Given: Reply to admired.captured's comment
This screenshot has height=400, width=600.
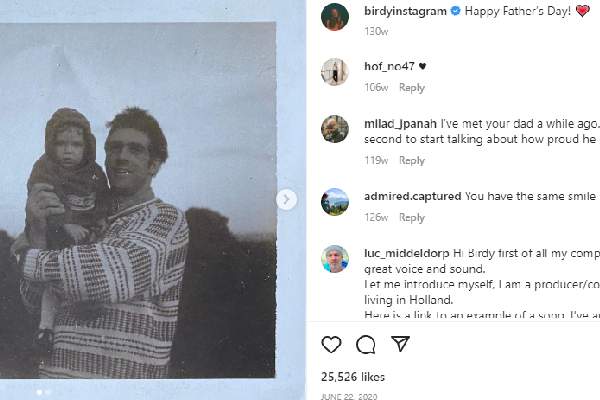Looking at the screenshot, I should [x=412, y=218].
